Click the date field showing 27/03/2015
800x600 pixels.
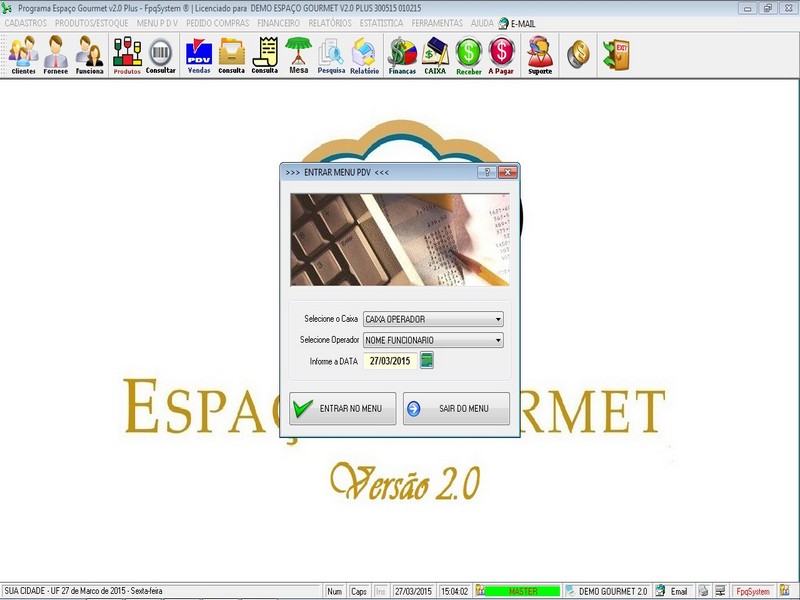click(x=390, y=361)
